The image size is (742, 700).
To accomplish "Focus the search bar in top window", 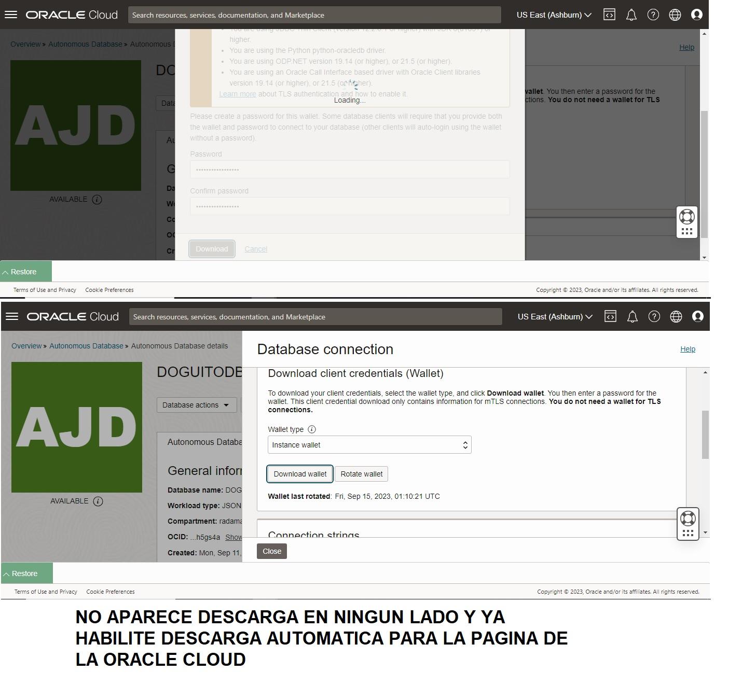I will coord(314,15).
